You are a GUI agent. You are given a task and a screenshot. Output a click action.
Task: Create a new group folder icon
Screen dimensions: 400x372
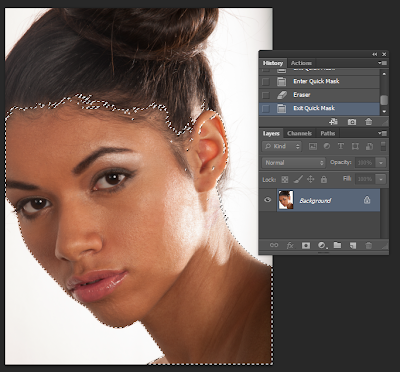point(337,245)
